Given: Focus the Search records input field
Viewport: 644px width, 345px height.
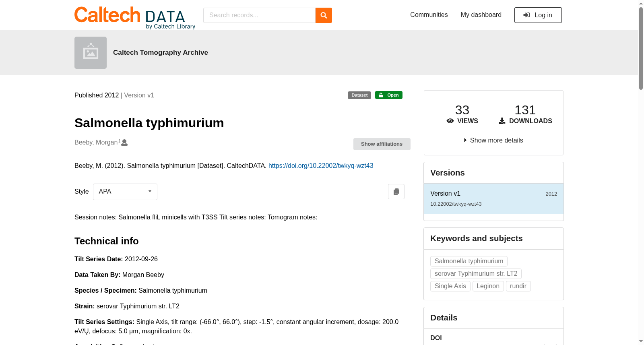Looking at the screenshot, I should coord(259,15).
